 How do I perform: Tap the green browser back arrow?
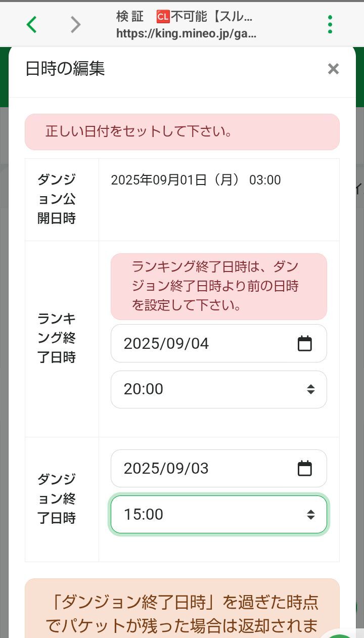coord(31,24)
